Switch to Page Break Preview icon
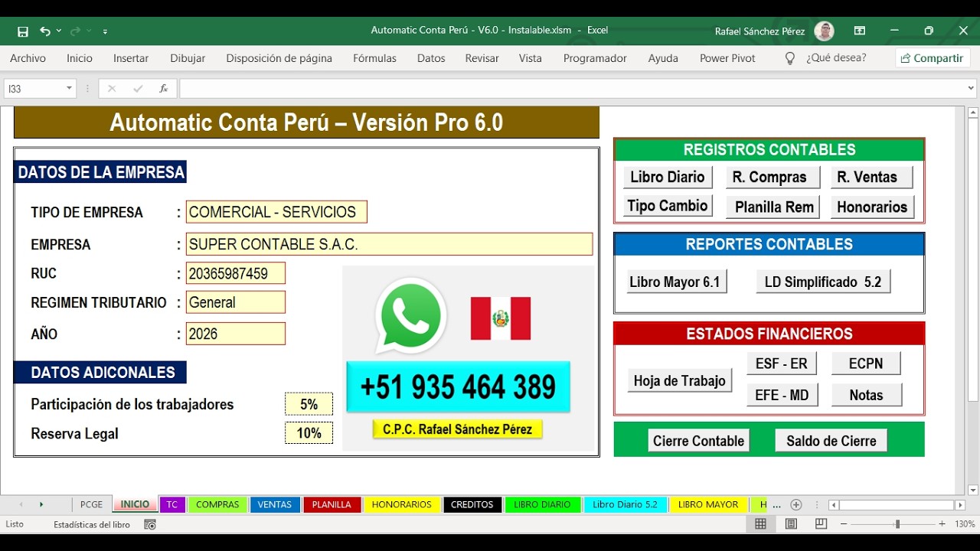Viewport: 980px width, 551px height. click(821, 524)
